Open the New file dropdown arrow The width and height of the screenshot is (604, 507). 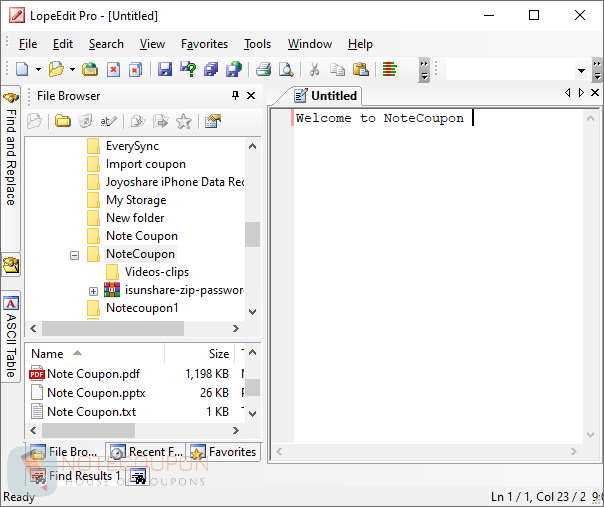[38, 70]
